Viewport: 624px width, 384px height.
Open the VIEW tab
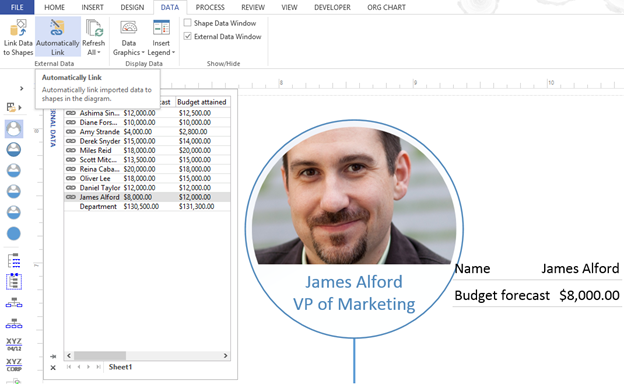click(289, 7)
